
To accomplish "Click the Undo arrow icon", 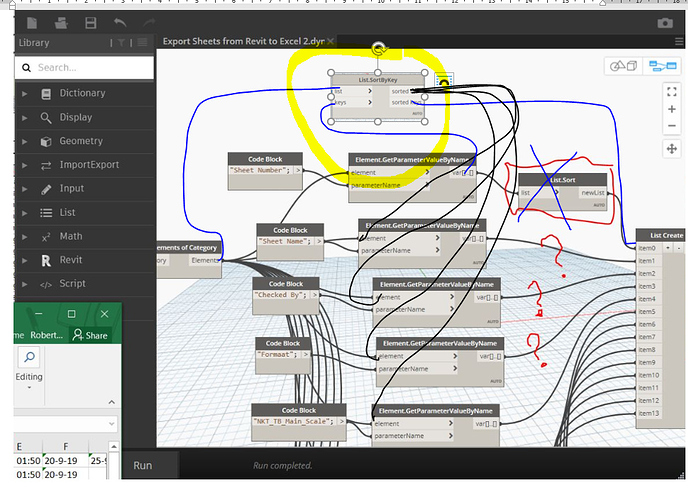I will click(x=120, y=22).
